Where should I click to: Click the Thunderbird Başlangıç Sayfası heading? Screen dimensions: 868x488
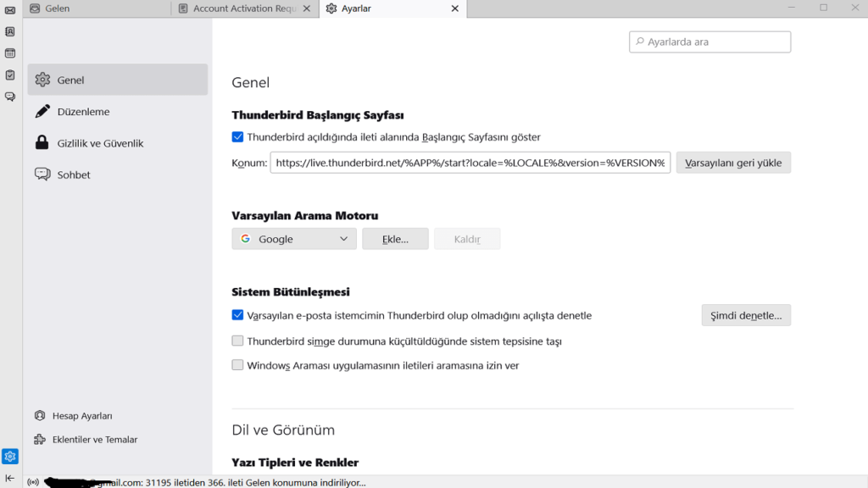pyautogui.click(x=318, y=115)
